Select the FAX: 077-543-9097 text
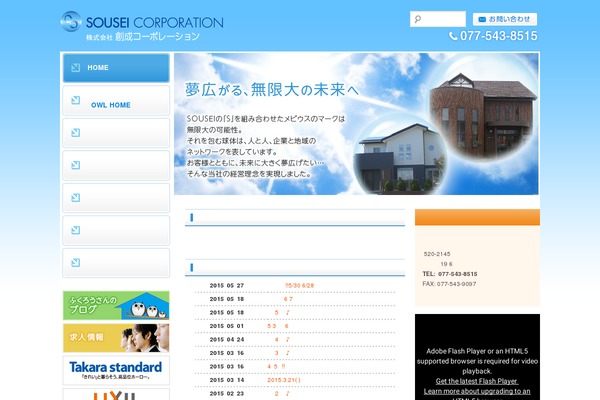The image size is (600, 400). 449,284
